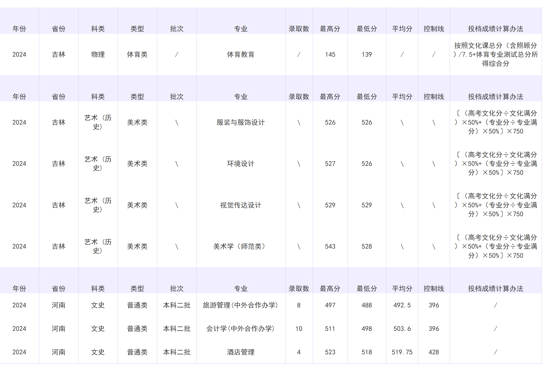The image size is (555, 392).
Task: Select the 体育教育 major cell
Action: point(241,54)
